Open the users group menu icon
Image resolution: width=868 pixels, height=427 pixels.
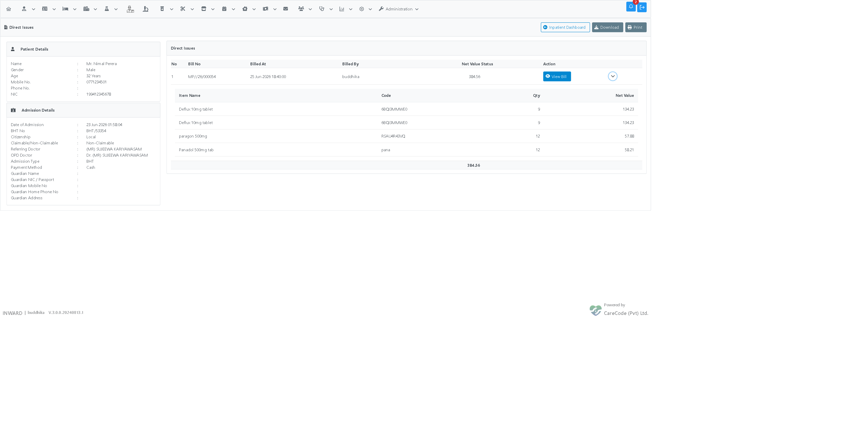tap(301, 9)
